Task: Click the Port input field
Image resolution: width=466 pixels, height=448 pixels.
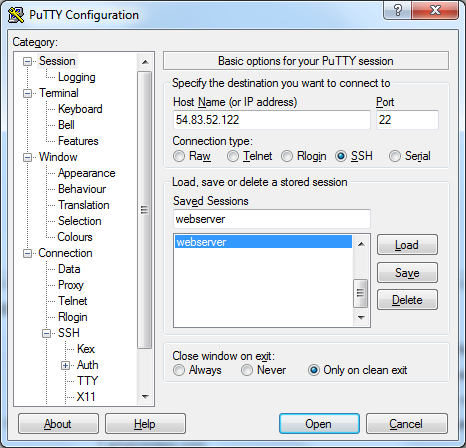Action: [407, 120]
